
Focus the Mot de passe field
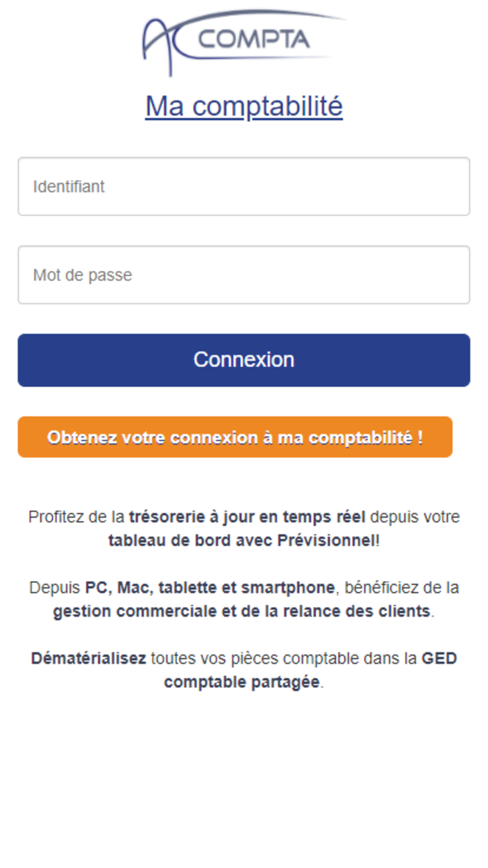point(244,275)
